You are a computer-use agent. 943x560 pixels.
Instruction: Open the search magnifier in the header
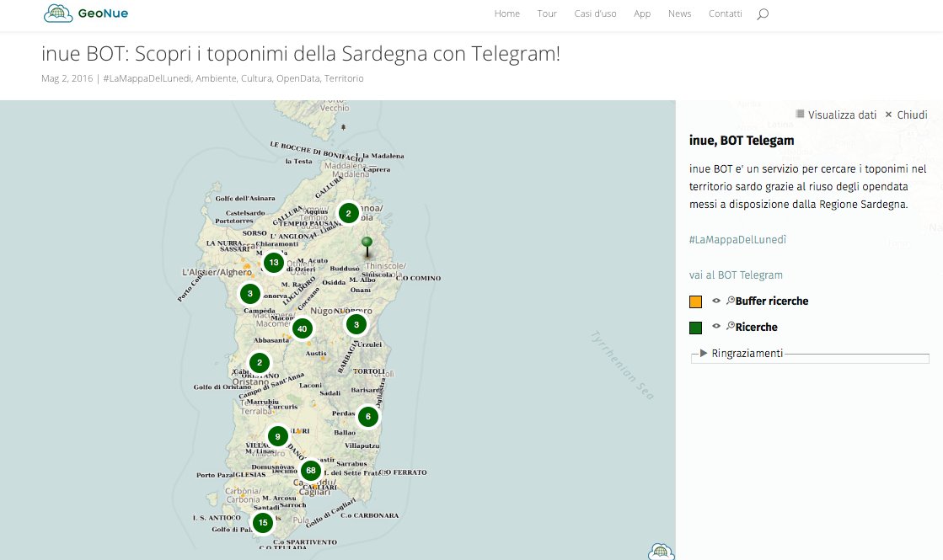(x=763, y=13)
